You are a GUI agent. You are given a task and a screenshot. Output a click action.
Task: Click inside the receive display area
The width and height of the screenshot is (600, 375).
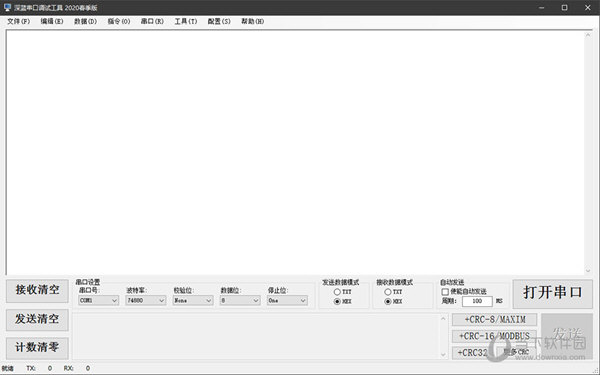point(295,152)
